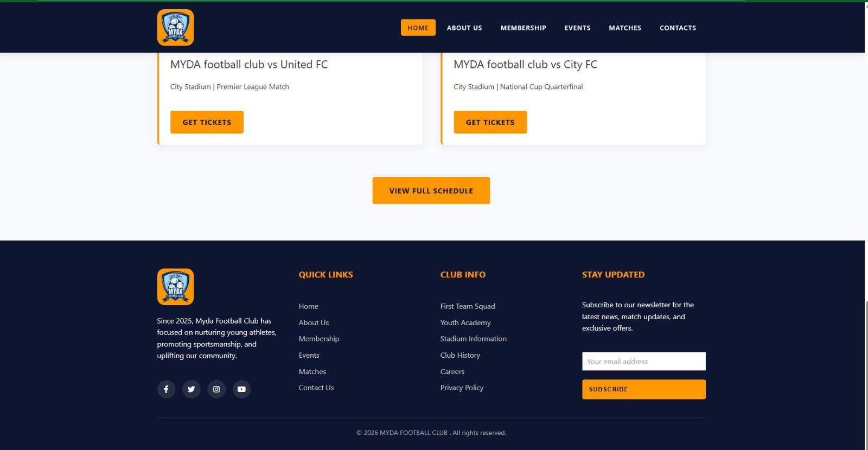Click the Subscribe newsletter button
This screenshot has height=450, width=868.
[x=644, y=389]
